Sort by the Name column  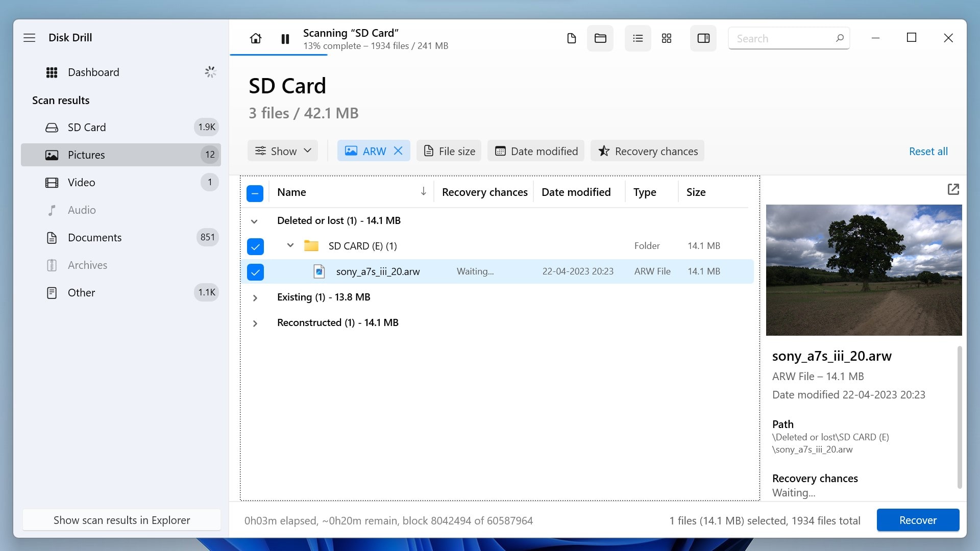tap(291, 192)
